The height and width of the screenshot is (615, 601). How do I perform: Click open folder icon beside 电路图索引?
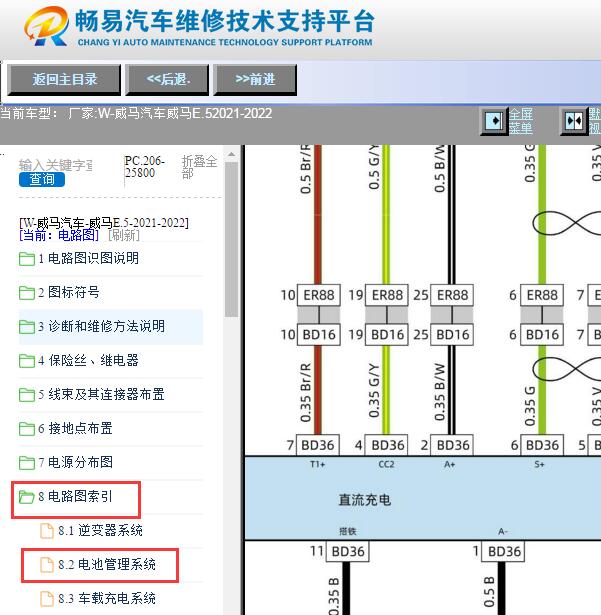coord(27,497)
